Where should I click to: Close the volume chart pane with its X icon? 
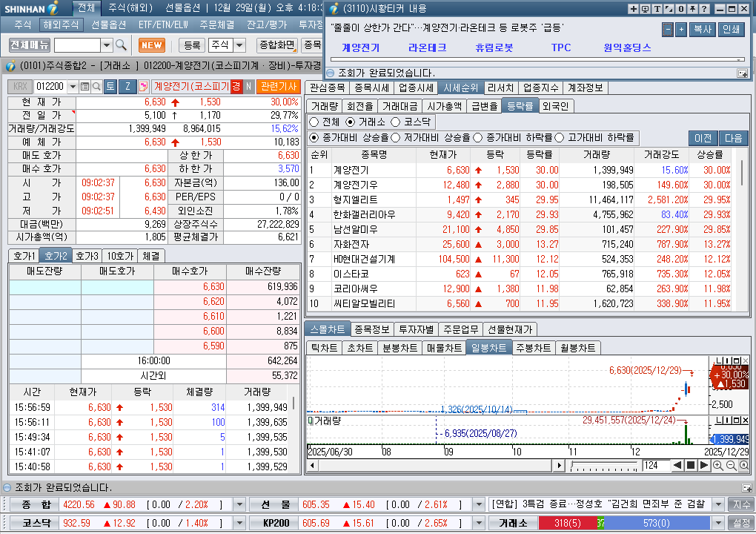click(746, 421)
